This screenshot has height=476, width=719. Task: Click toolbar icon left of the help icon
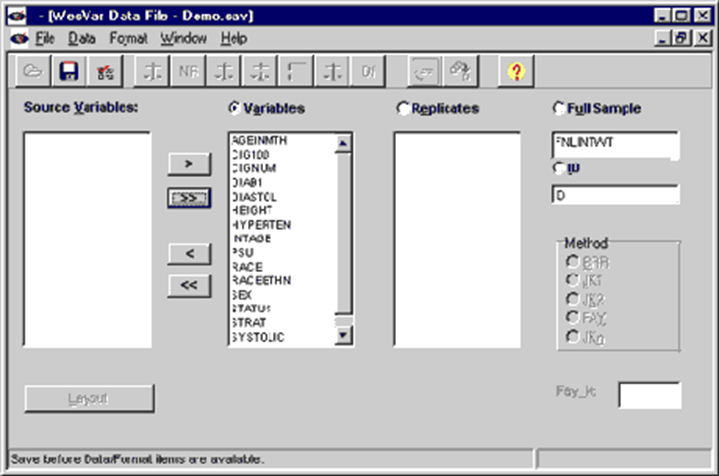click(461, 71)
